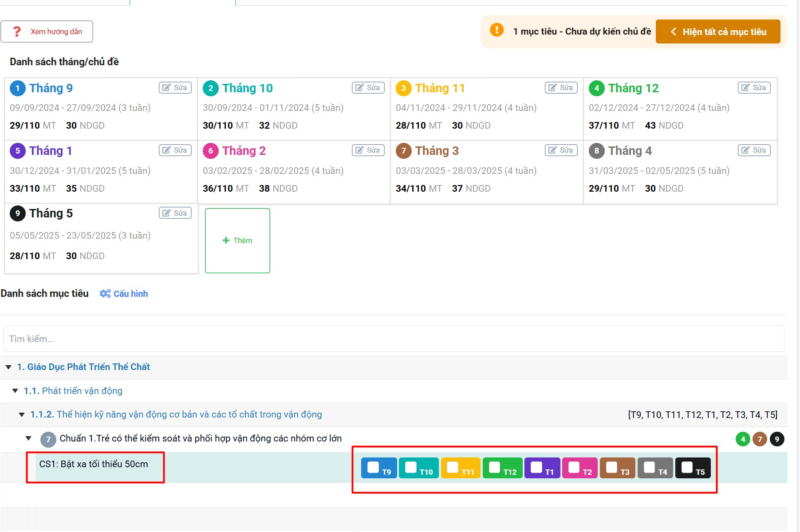The image size is (800, 532).
Task: Check the T12 month box
Action: pyautogui.click(x=495, y=467)
